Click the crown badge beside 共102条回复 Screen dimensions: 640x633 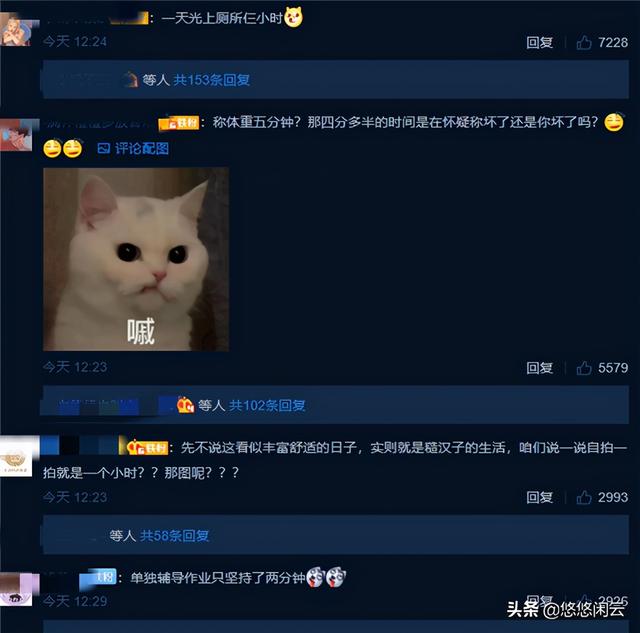[185, 405]
